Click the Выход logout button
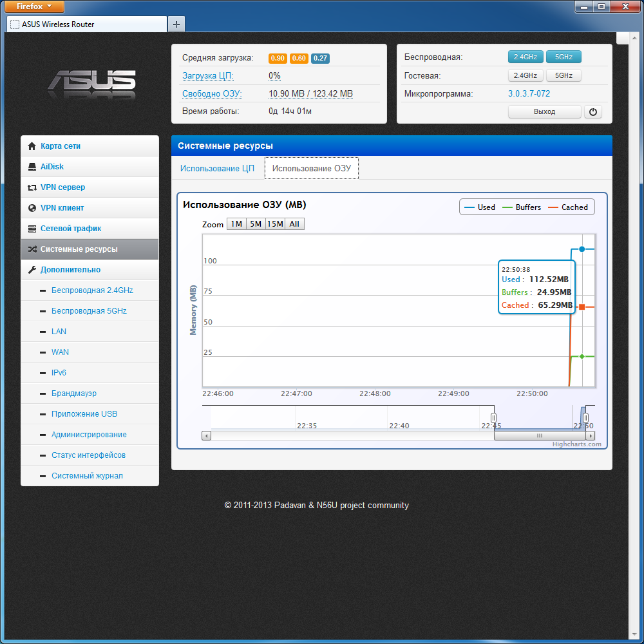 coord(544,111)
